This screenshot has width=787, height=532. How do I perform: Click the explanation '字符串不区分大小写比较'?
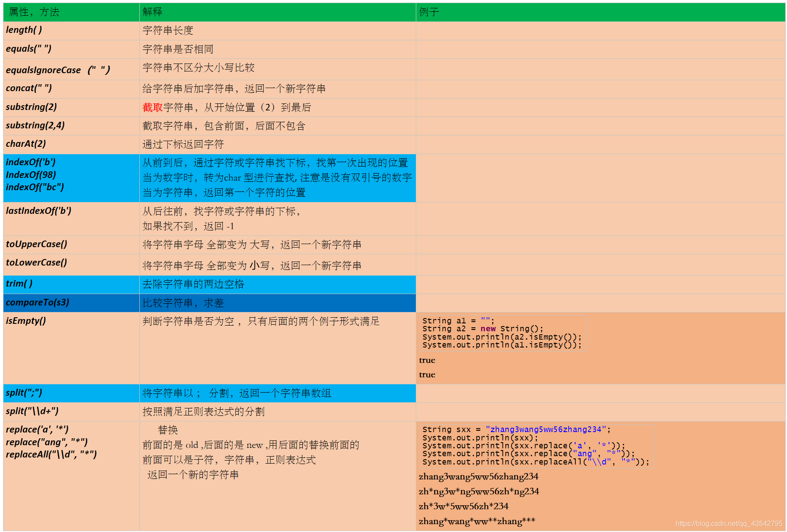(x=199, y=67)
